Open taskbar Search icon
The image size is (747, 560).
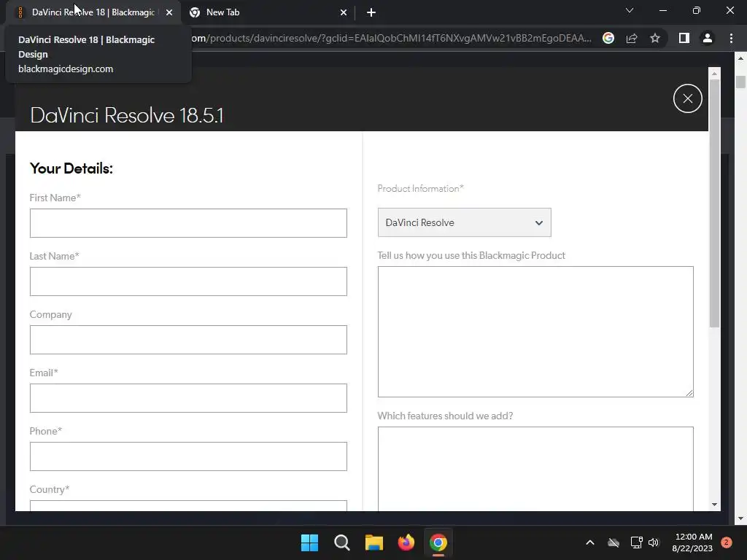click(341, 542)
